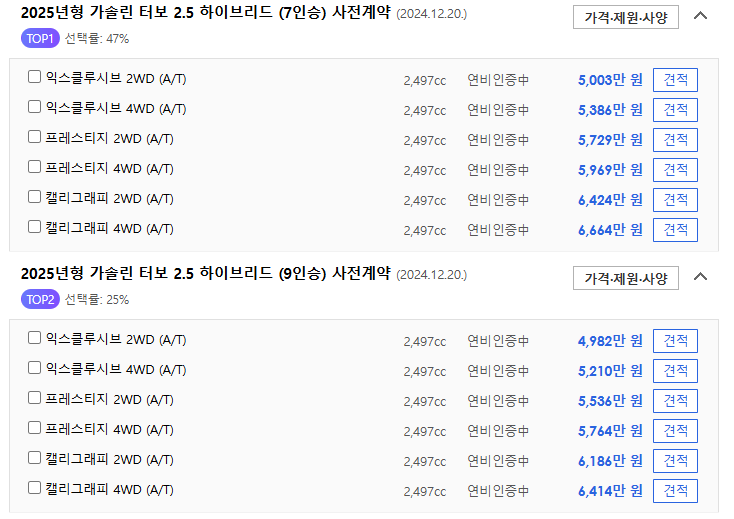734x519 pixels.
Task: Click 견적 for the 5,003만 원 trim
Action: [675, 80]
